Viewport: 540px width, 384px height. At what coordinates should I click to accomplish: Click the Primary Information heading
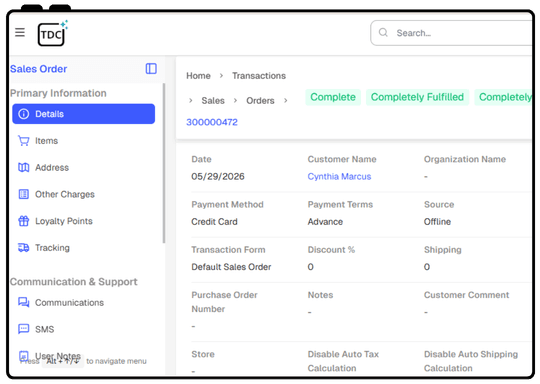click(x=58, y=93)
